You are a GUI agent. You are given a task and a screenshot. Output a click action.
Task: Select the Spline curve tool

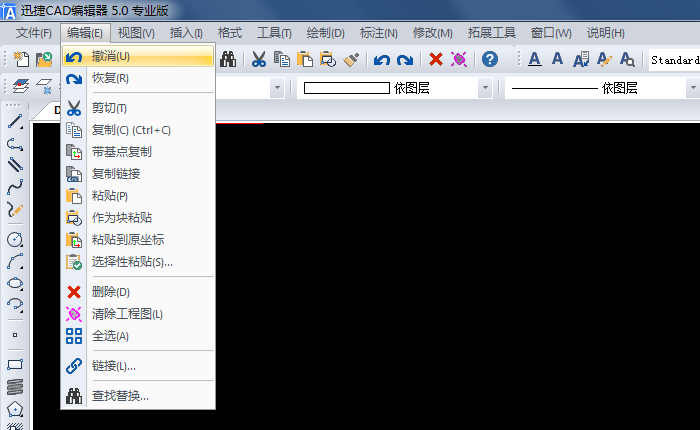point(15,187)
